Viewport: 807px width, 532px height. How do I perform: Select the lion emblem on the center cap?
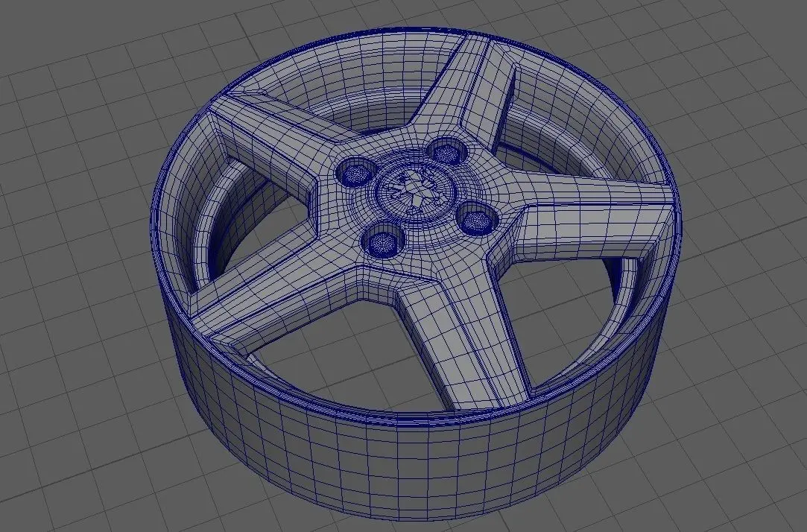click(x=415, y=189)
